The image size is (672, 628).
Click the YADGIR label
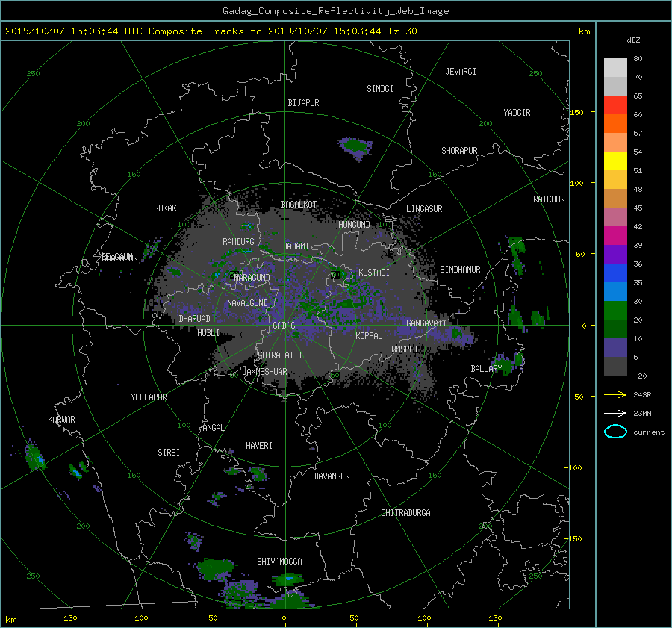point(517,113)
